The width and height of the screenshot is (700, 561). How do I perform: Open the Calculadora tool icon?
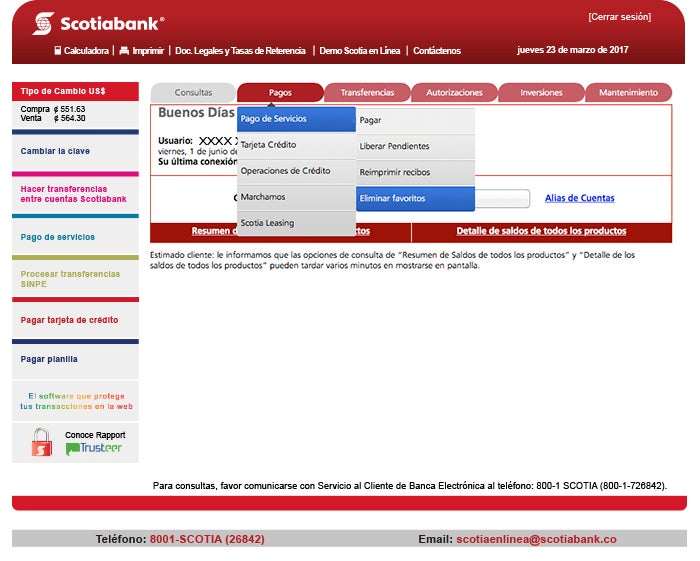click(x=58, y=50)
